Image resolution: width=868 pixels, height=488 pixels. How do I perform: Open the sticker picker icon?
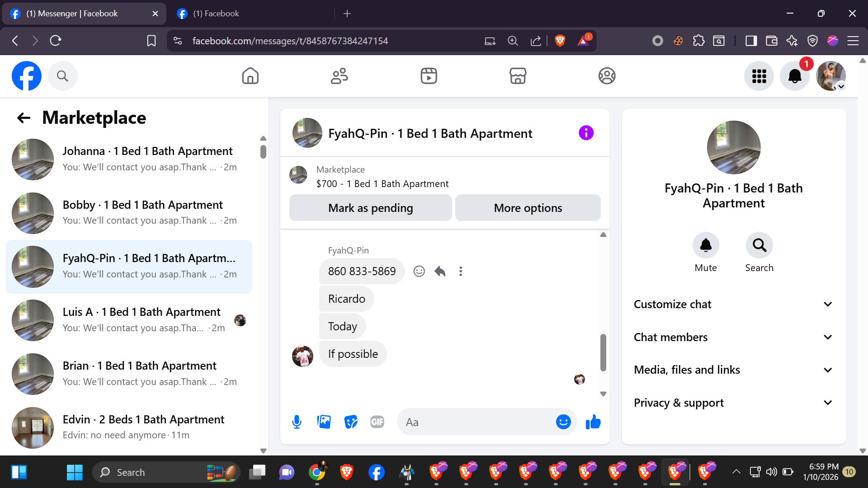click(x=350, y=422)
